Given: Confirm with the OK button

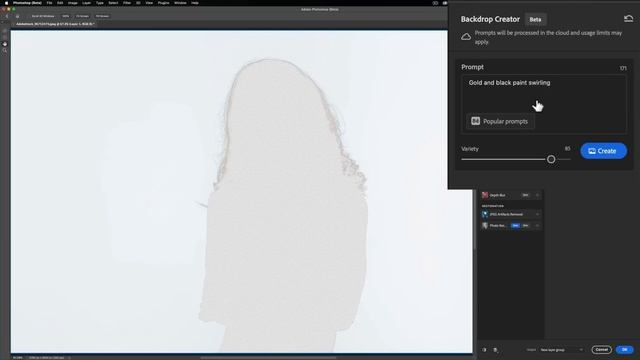Looking at the screenshot, I should point(624,350).
